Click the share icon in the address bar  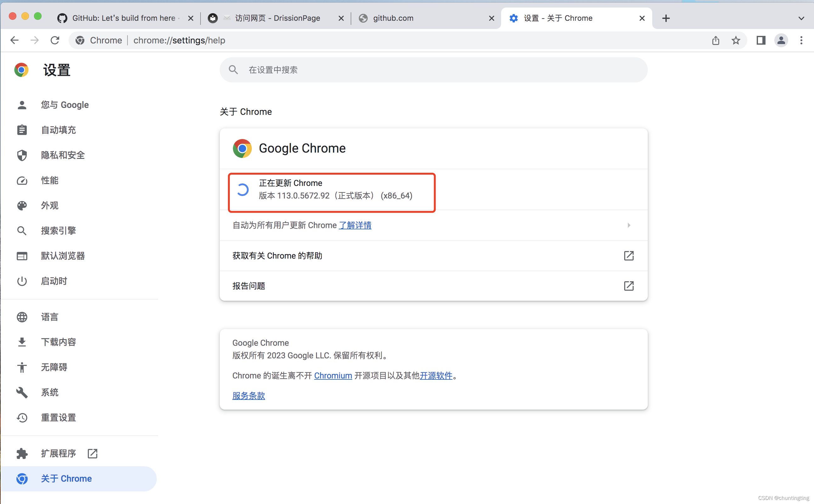pyautogui.click(x=715, y=40)
